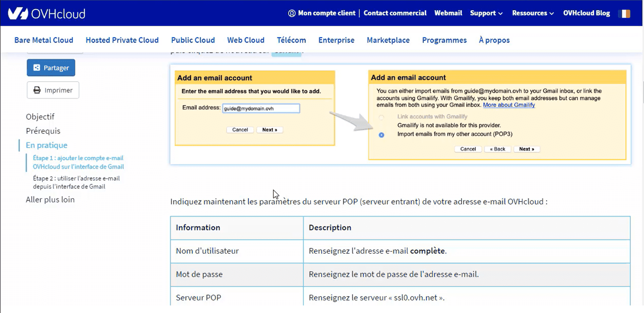Open À propos menu
Screen dimensions: 644x313
coord(494,40)
